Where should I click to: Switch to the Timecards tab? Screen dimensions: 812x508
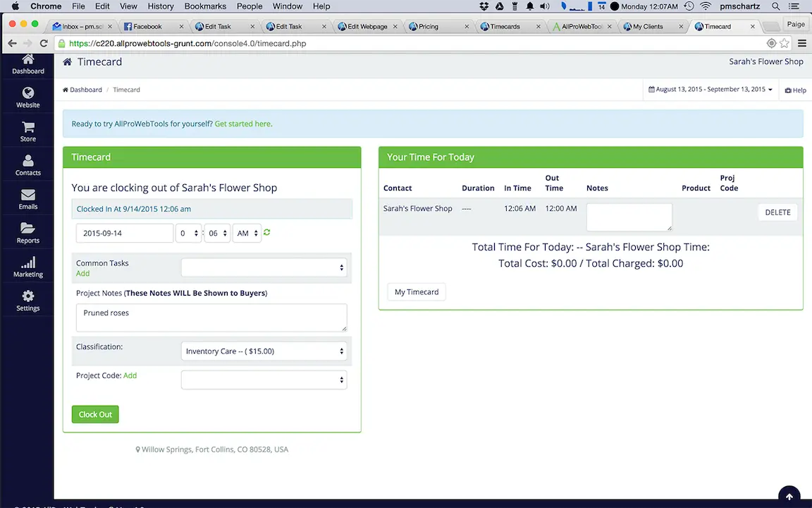[510, 26]
